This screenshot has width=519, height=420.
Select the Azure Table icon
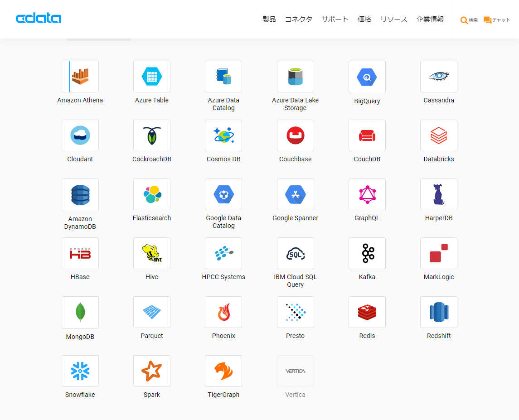click(x=151, y=77)
